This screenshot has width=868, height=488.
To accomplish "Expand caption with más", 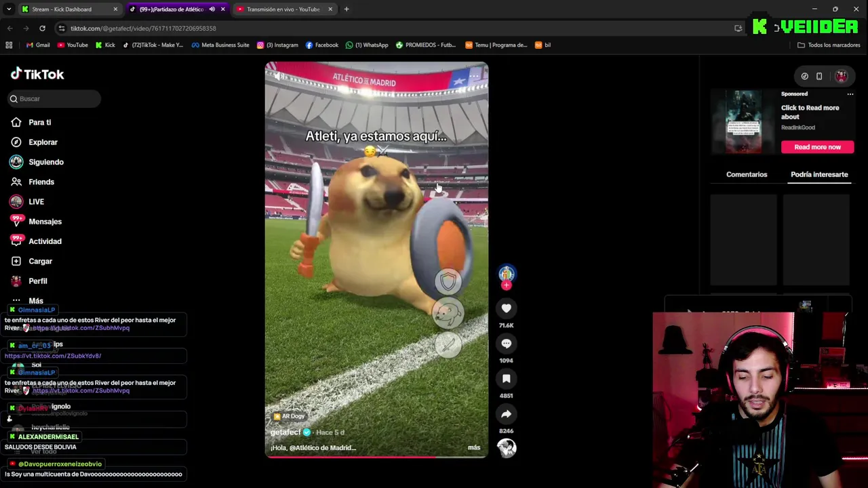I will point(474,447).
